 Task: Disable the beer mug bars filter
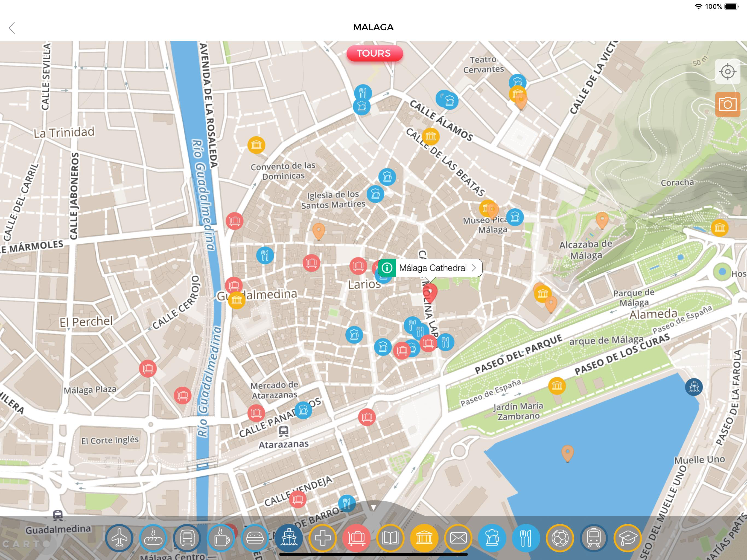[x=492, y=538]
